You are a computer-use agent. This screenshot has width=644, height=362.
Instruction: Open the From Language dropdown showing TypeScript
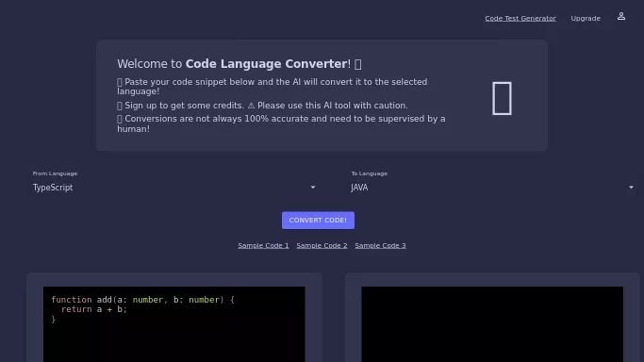pyautogui.click(x=174, y=188)
